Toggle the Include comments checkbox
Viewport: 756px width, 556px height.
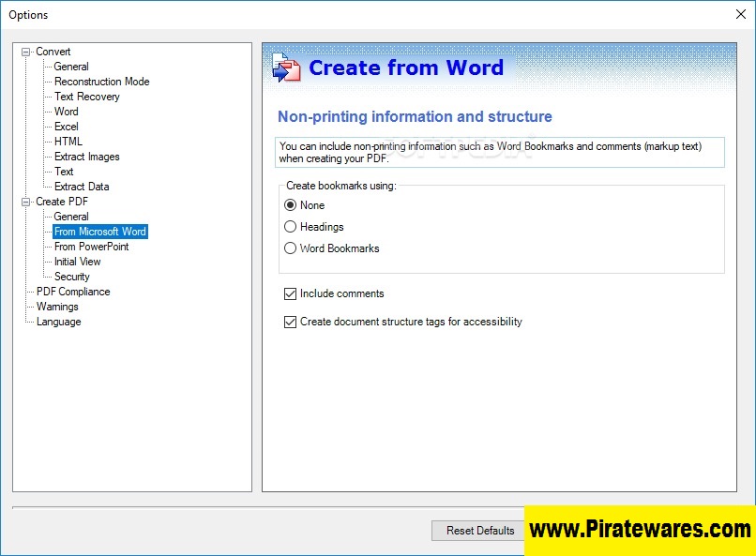click(291, 293)
